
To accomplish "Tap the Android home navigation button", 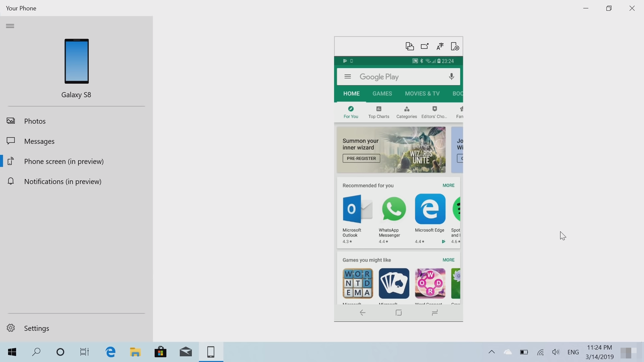I will click(x=398, y=313).
